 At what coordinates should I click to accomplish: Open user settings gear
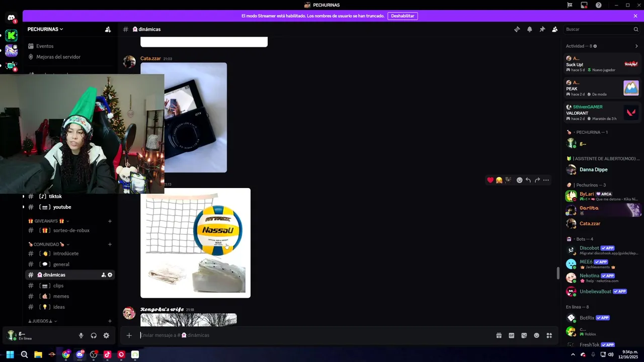(106, 335)
